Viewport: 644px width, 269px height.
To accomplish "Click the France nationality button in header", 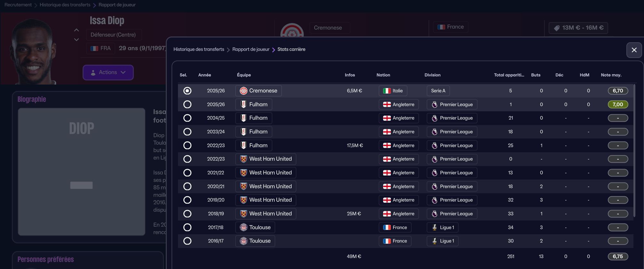I will tap(451, 27).
